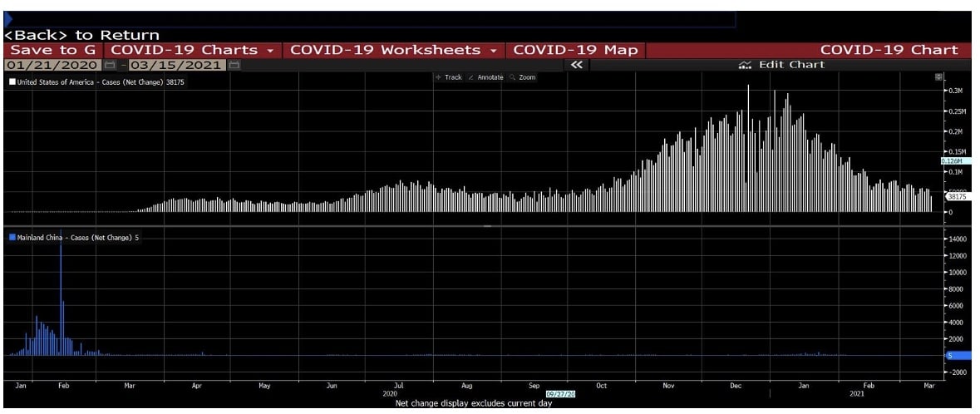Click the 38175 last-value label on US axis

(x=957, y=197)
